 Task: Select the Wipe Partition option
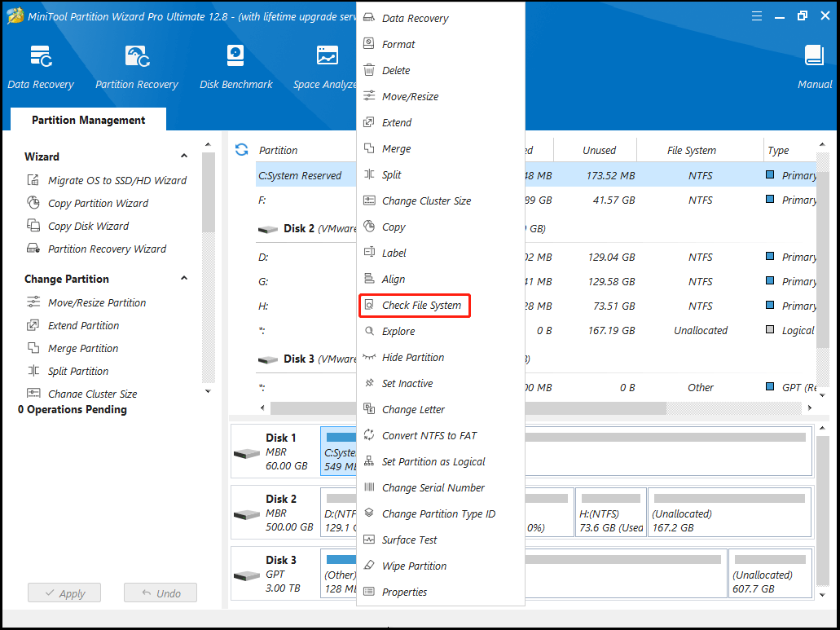414,566
